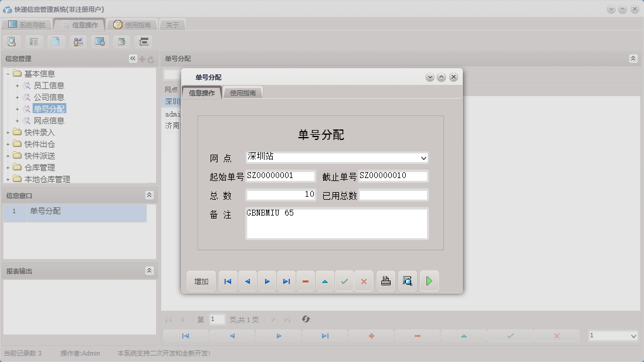Collapse the 信息窗口 panel

(x=149, y=195)
